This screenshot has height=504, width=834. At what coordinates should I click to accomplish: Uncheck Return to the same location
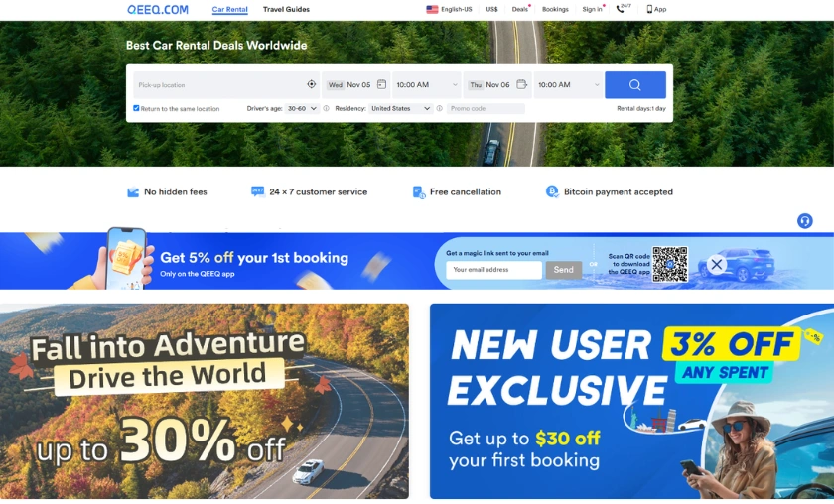pyautogui.click(x=136, y=108)
